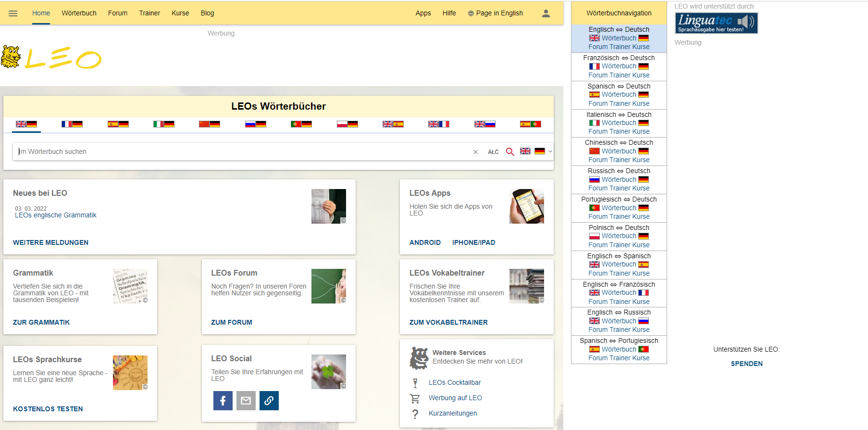This screenshot has height=430, width=868.
Task: Click ZUM VOKABELTRAINER
Action: pos(448,323)
